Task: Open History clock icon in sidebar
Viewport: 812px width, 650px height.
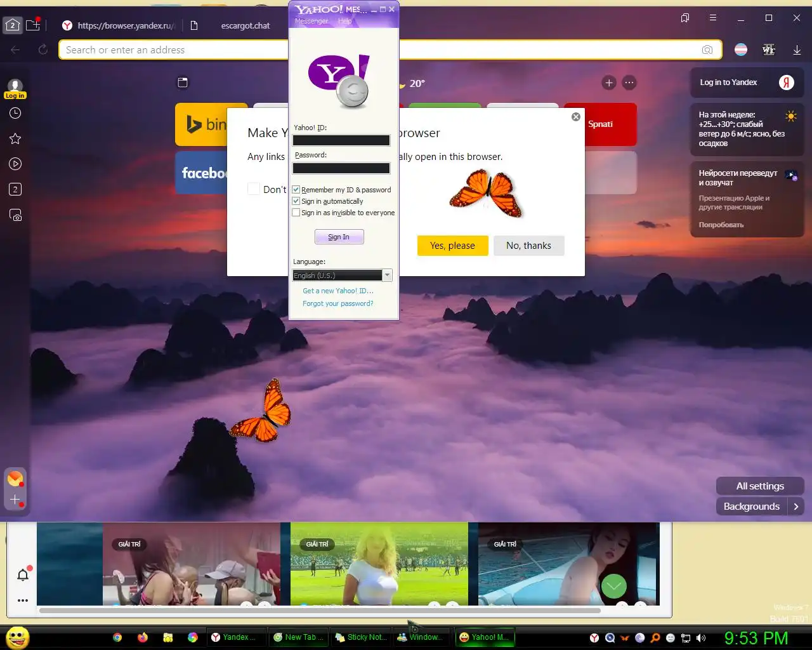Action: click(x=15, y=113)
